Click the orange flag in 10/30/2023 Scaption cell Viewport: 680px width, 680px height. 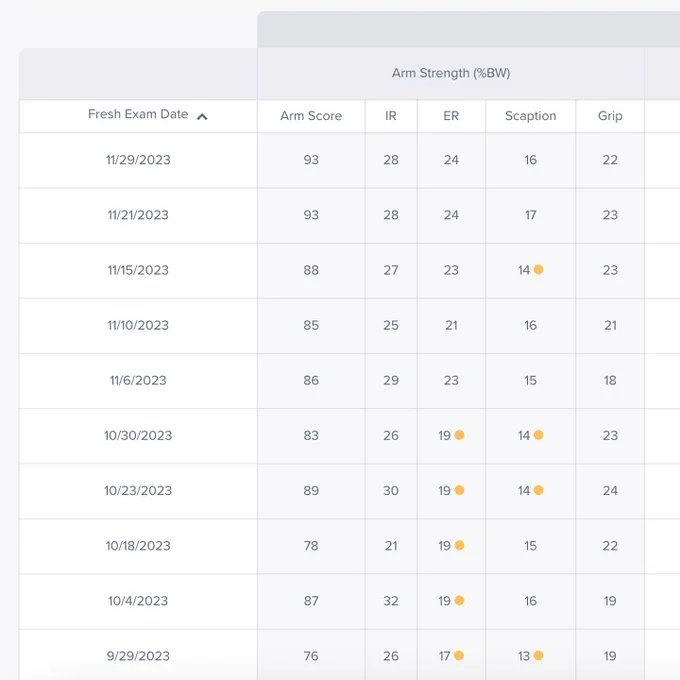point(538,435)
